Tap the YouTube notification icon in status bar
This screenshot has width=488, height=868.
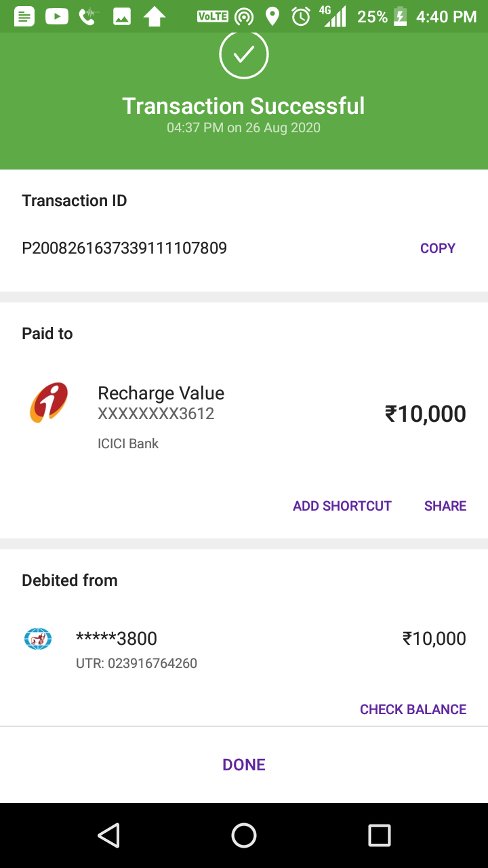tap(57, 16)
